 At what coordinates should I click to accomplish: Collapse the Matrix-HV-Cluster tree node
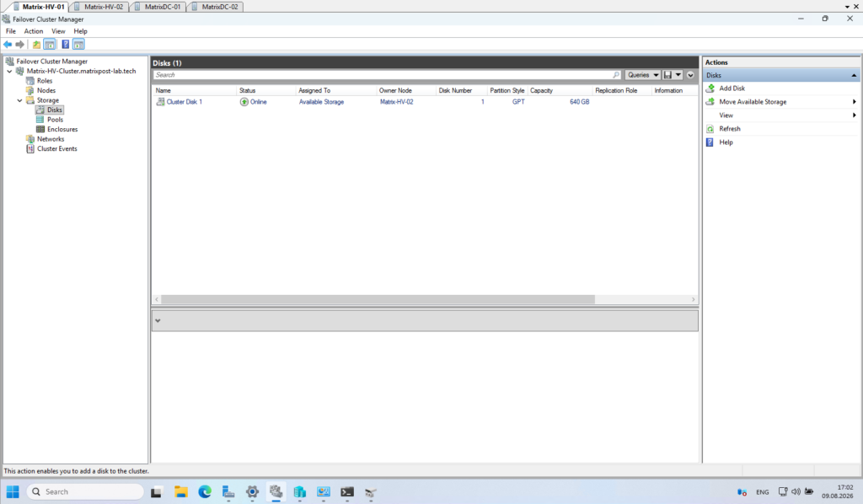(x=10, y=71)
